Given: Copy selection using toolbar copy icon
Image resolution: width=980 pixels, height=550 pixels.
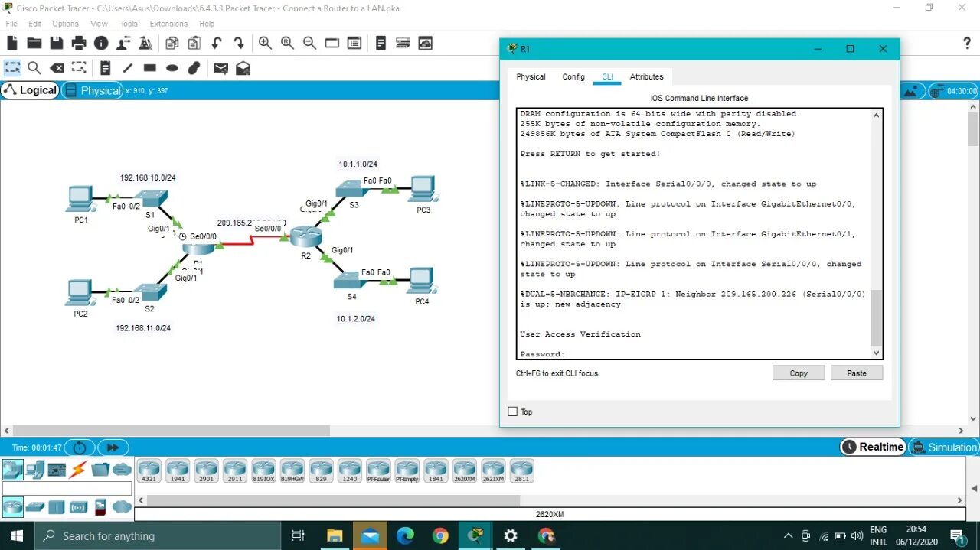Looking at the screenshot, I should click(x=172, y=44).
